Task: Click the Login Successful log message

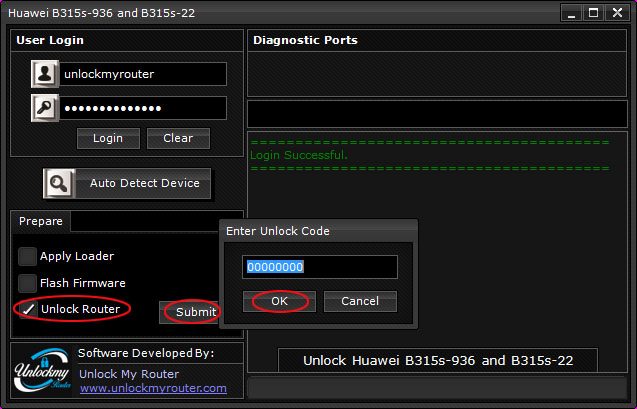Action: pos(299,155)
